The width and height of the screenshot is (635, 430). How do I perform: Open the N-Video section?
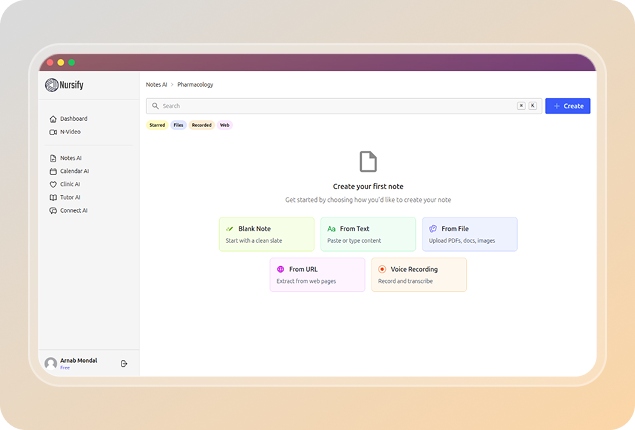coord(70,131)
